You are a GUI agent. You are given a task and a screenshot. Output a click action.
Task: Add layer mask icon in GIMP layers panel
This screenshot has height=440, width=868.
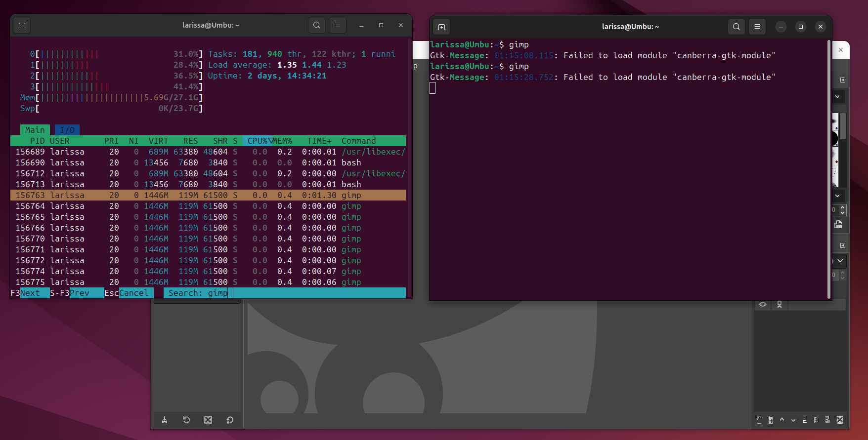[827, 420]
